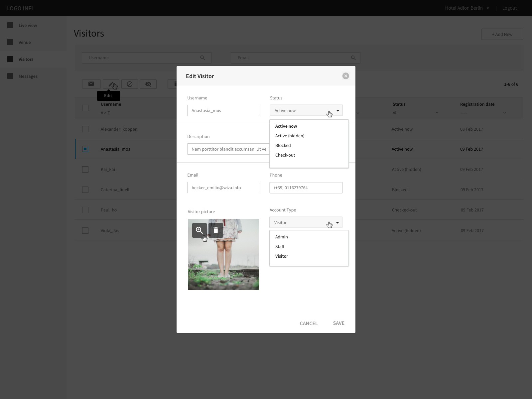Click the Live view sidebar icon
The width and height of the screenshot is (532, 399).
(x=10, y=25)
